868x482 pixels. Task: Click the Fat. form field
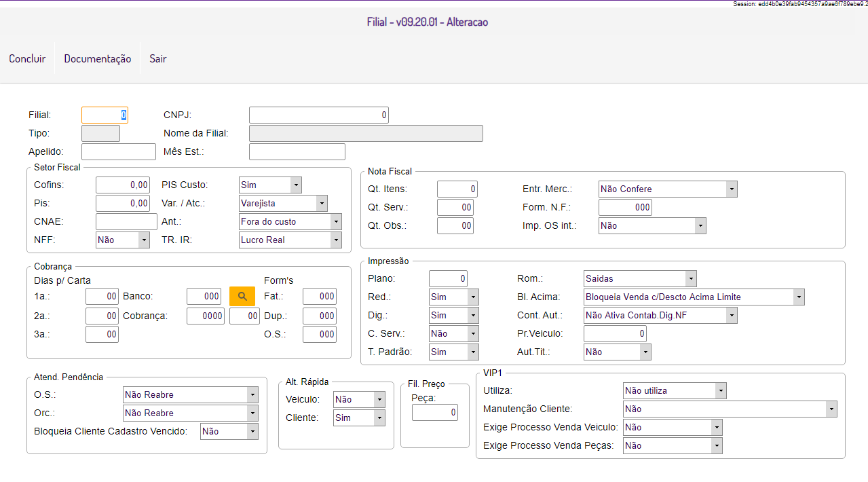(x=320, y=296)
